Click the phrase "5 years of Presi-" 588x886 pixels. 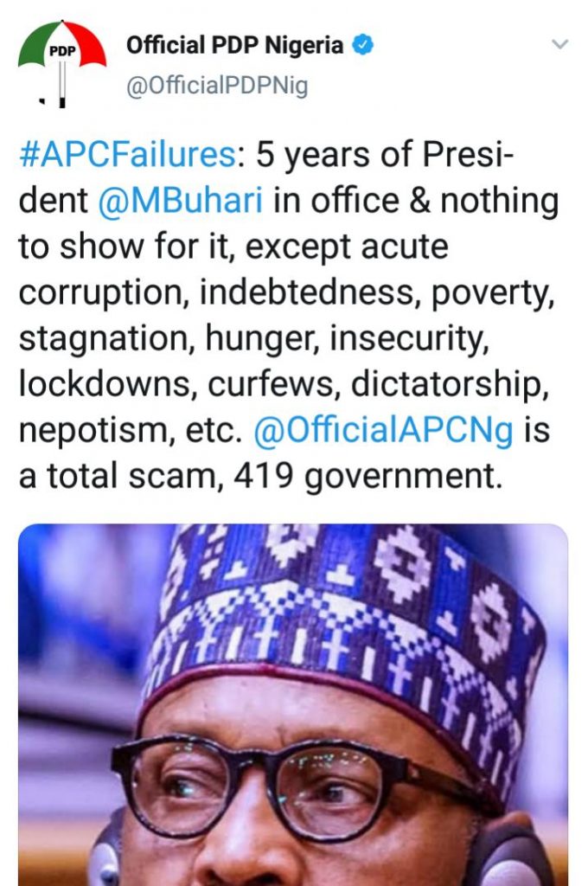coord(379,157)
